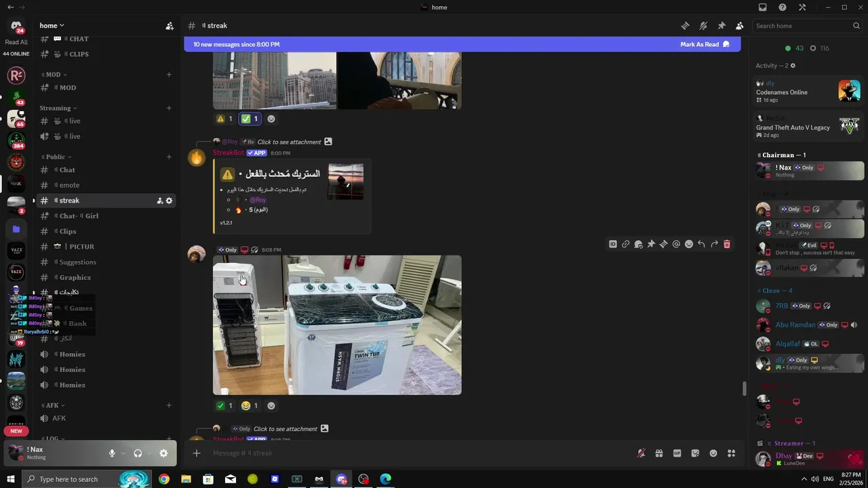This screenshot has width=868, height=488.
Task: Toggle the check mark reaction on top image
Action: (x=250, y=119)
